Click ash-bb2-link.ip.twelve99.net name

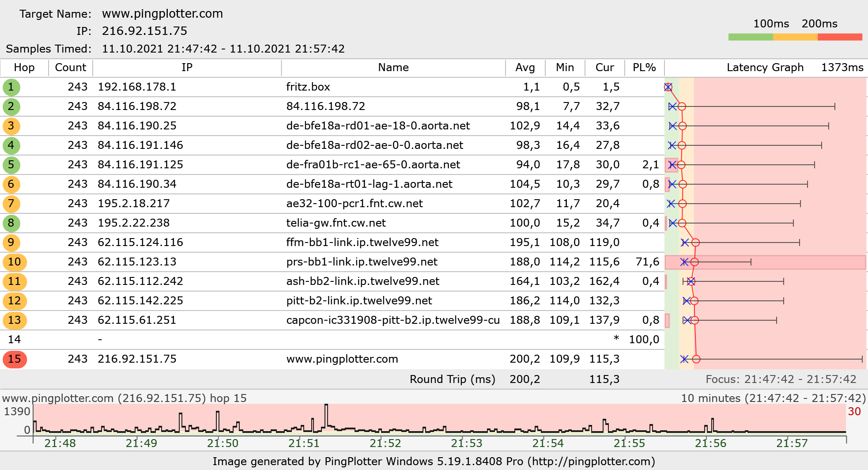363,281
